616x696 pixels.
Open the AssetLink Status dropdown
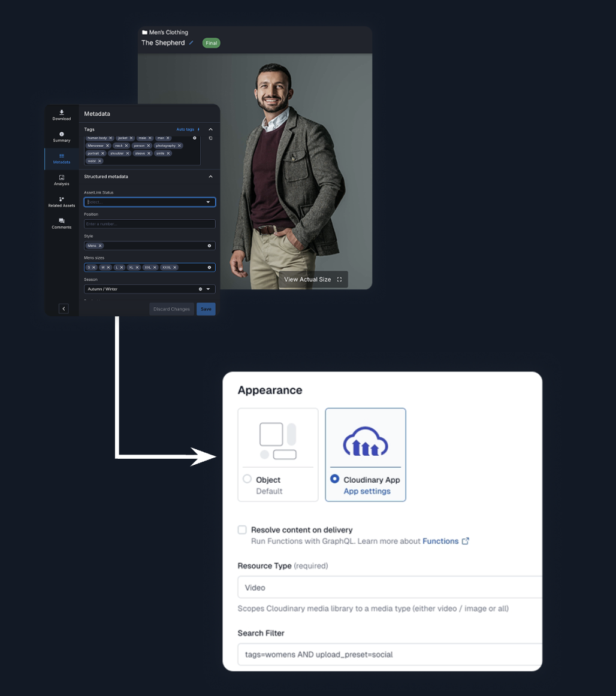point(208,202)
